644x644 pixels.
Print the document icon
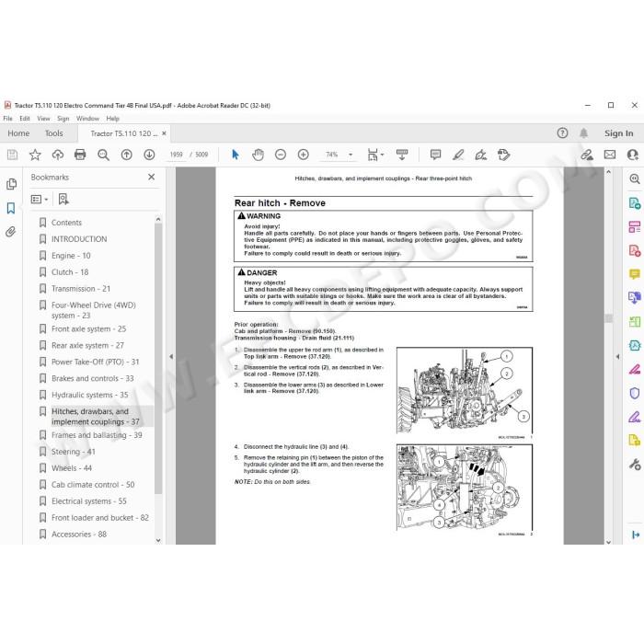80,155
